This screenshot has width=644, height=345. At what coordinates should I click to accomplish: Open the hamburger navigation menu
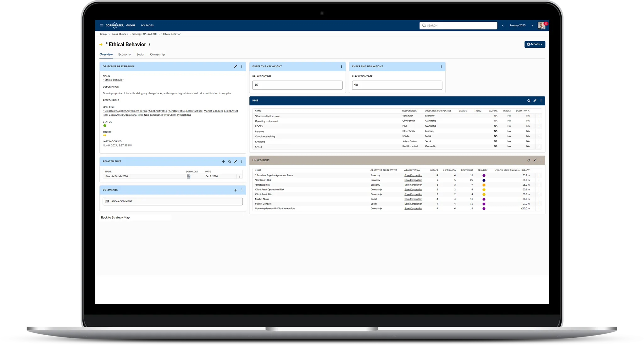102,25
